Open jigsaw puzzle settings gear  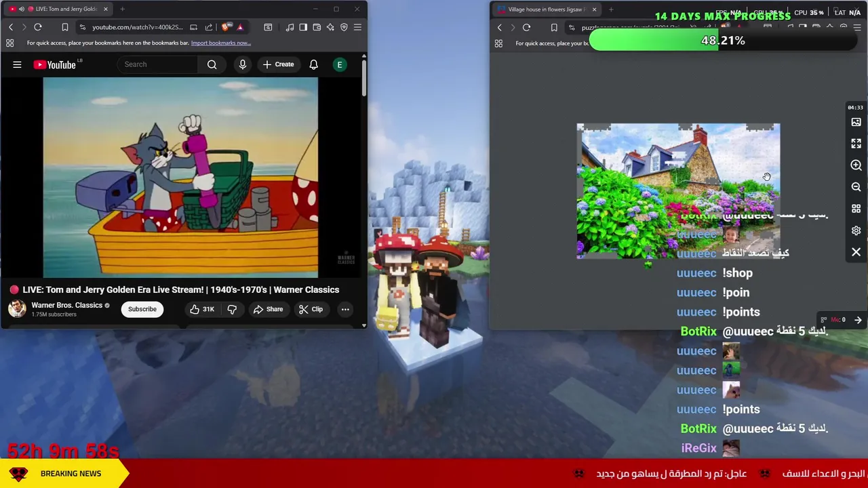(856, 230)
